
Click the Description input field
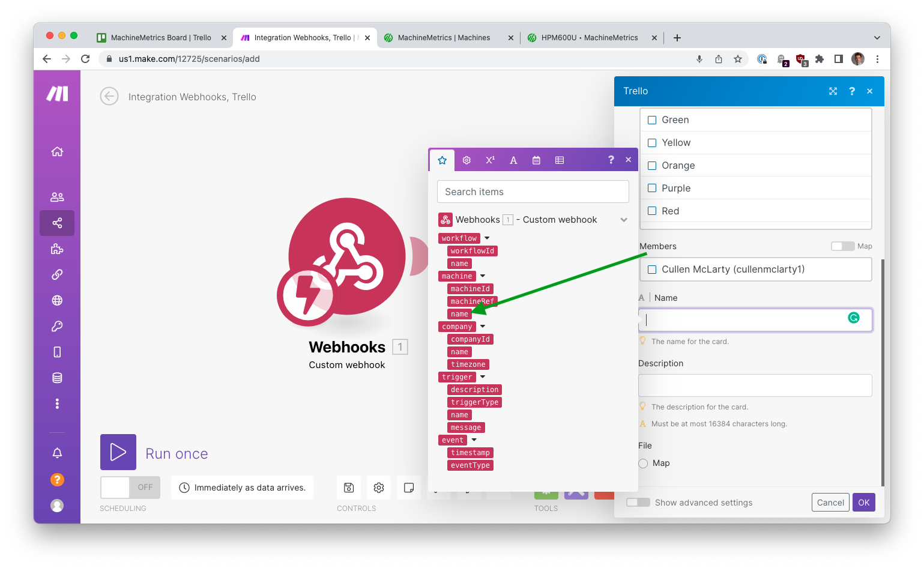pos(755,385)
